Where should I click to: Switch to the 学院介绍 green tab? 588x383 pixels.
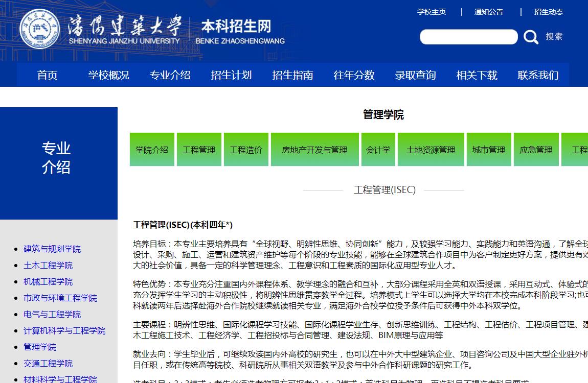click(152, 150)
